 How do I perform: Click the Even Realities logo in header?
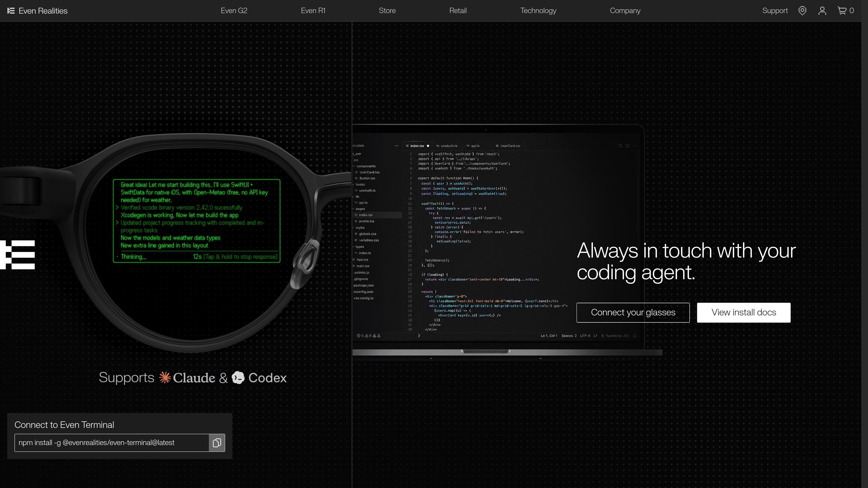[37, 11]
